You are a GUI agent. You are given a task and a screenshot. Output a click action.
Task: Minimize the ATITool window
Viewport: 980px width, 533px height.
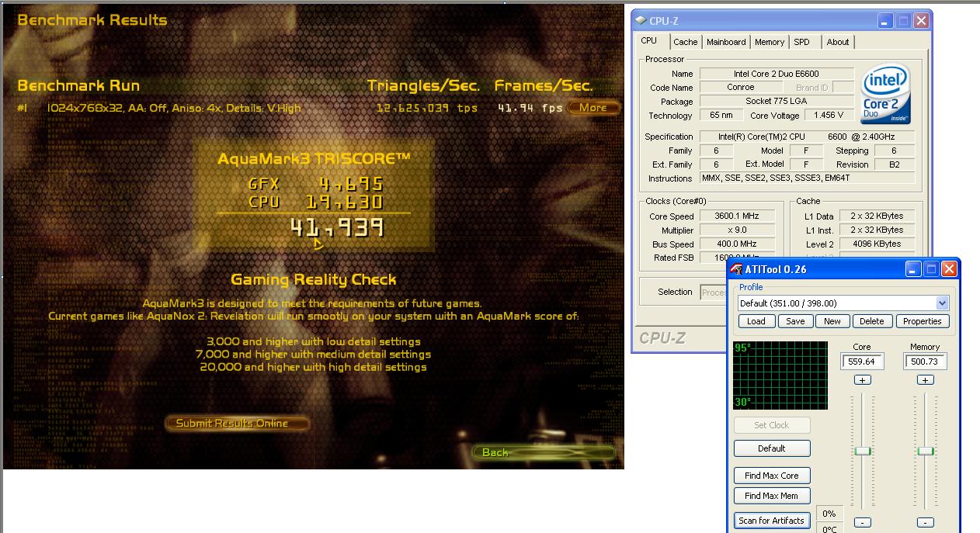(913, 269)
